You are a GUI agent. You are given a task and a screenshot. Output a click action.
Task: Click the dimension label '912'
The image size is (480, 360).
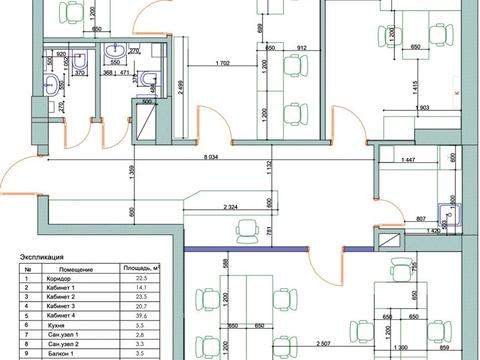pos(301,48)
